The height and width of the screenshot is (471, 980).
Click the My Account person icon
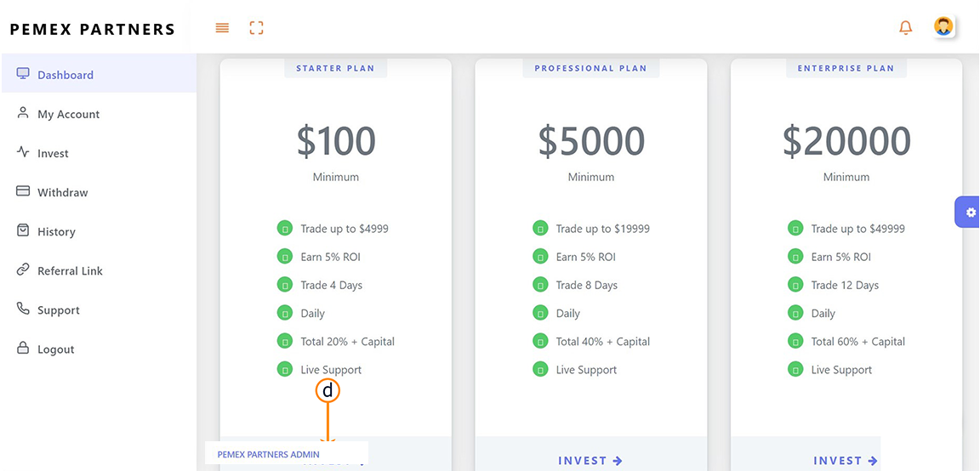(x=23, y=113)
